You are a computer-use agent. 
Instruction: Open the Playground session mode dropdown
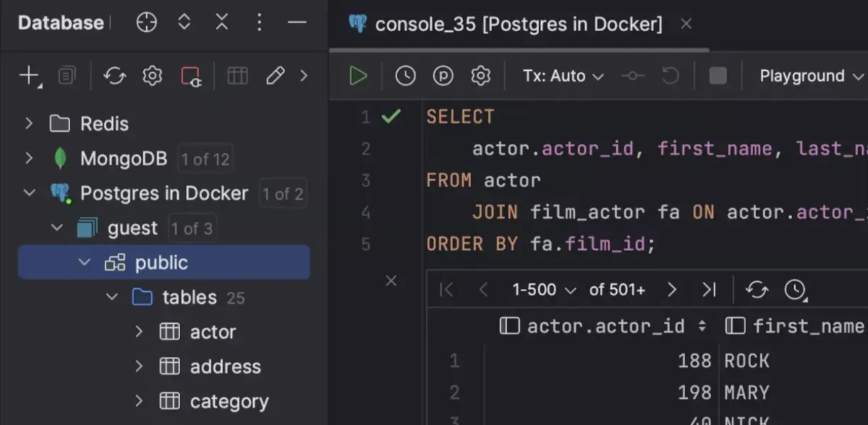812,76
